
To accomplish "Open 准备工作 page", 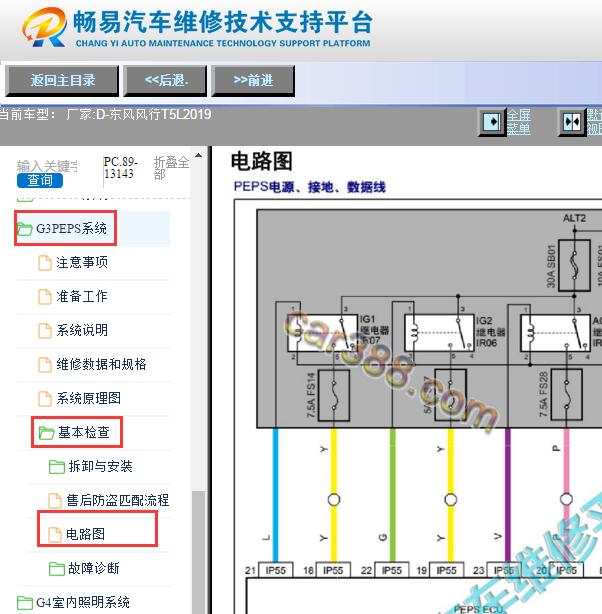I will (82, 296).
